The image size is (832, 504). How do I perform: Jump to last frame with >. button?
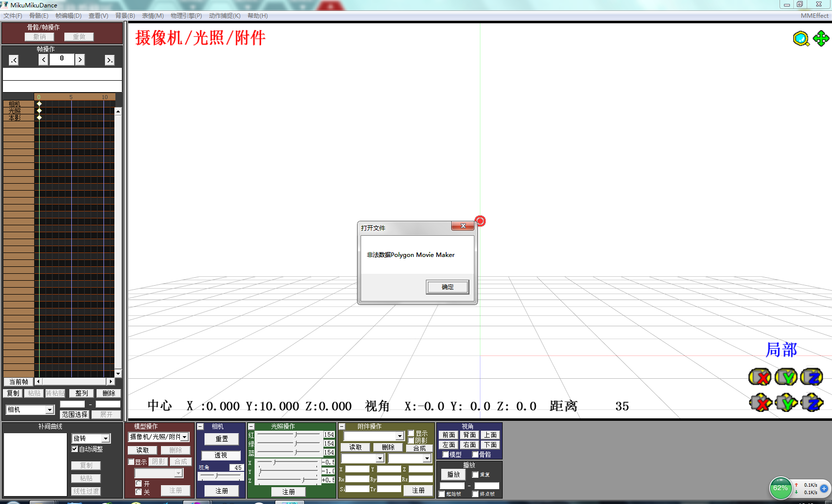click(109, 60)
